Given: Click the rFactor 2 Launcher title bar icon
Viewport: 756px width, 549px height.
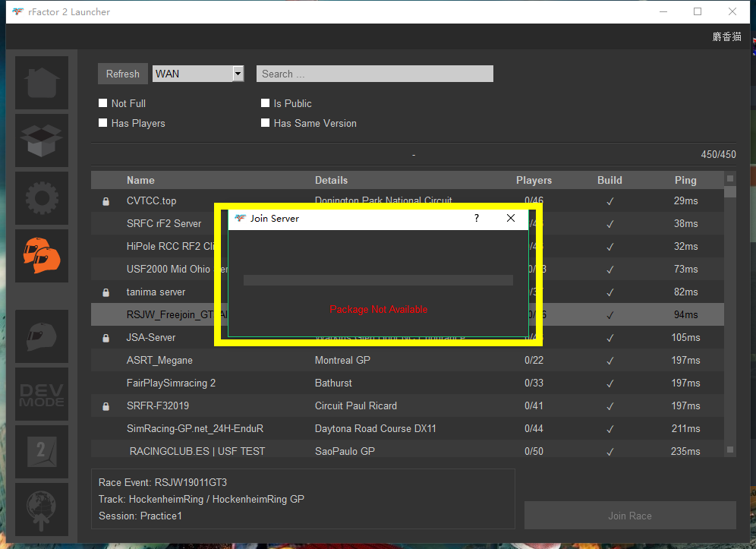Looking at the screenshot, I should coord(18,11).
